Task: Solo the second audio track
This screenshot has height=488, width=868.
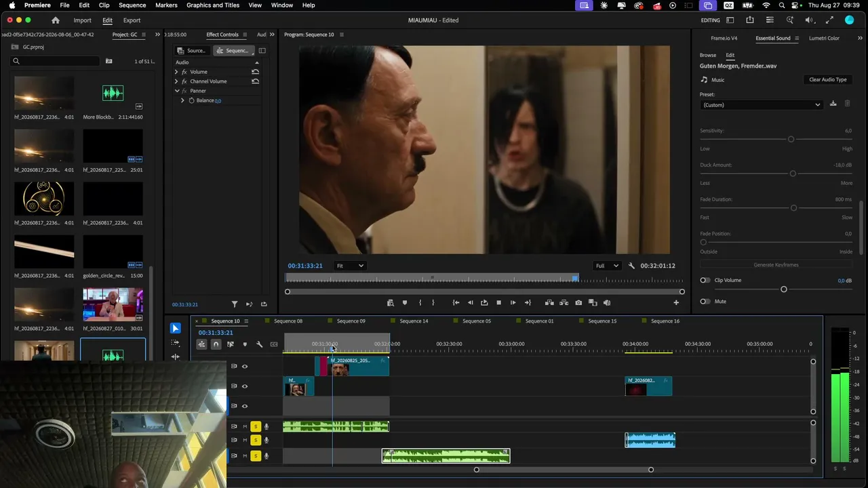Action: (256, 441)
